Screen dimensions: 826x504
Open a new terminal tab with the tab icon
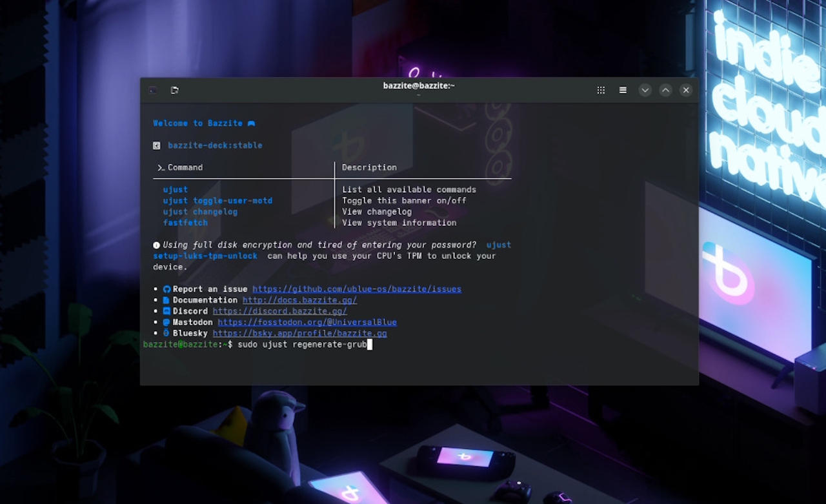click(x=174, y=90)
